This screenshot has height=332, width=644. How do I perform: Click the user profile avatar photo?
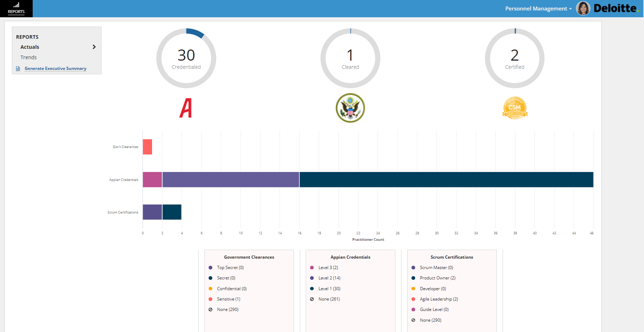583,9
